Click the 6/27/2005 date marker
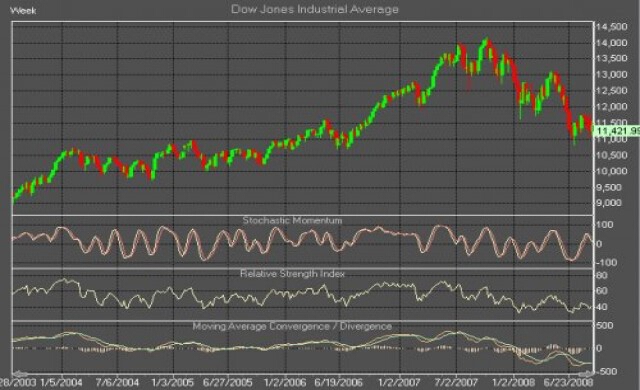640x390 pixels. 228,383
